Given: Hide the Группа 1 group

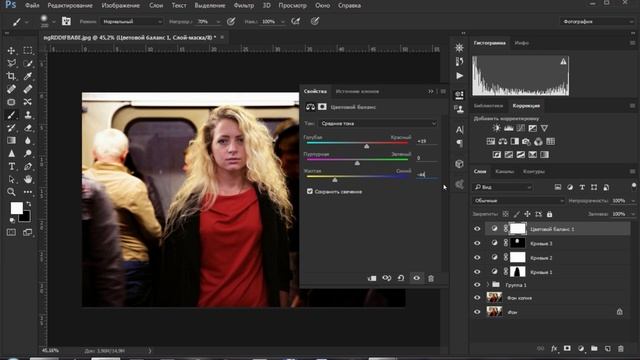Looking at the screenshot, I should [x=477, y=285].
